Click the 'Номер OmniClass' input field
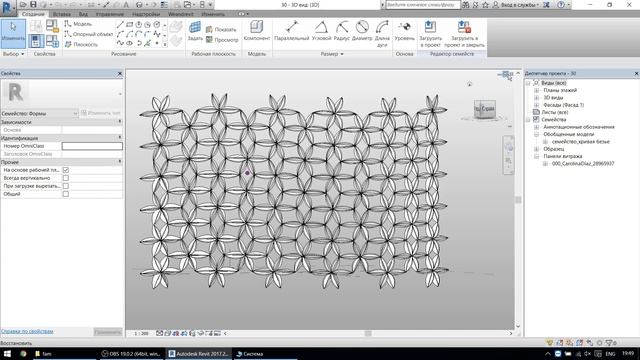Viewport: 640px width, 360px height. click(x=92, y=146)
